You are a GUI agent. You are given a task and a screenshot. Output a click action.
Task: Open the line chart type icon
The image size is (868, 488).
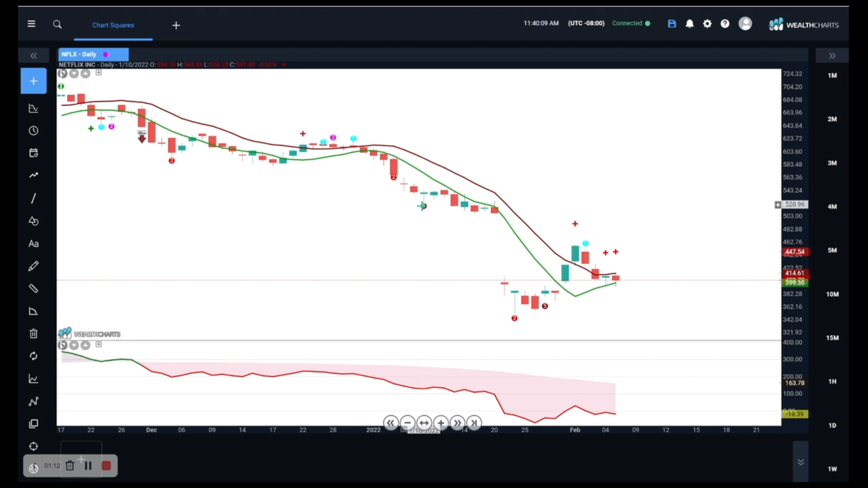(x=33, y=379)
